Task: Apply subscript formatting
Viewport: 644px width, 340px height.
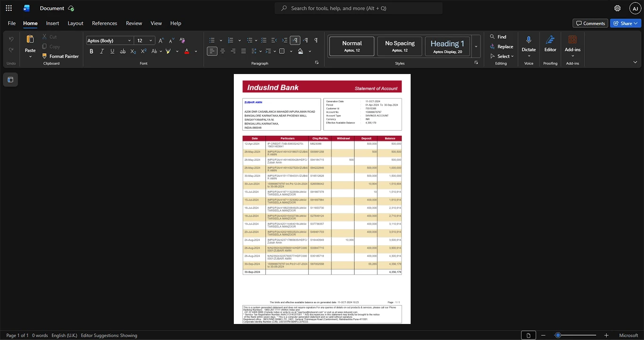Action: pyautogui.click(x=133, y=51)
